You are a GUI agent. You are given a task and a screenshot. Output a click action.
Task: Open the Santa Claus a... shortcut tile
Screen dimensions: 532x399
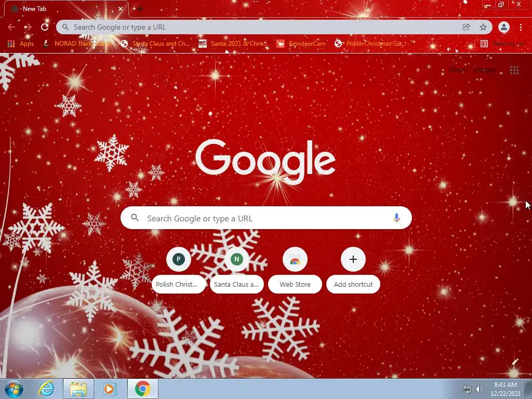(x=236, y=270)
